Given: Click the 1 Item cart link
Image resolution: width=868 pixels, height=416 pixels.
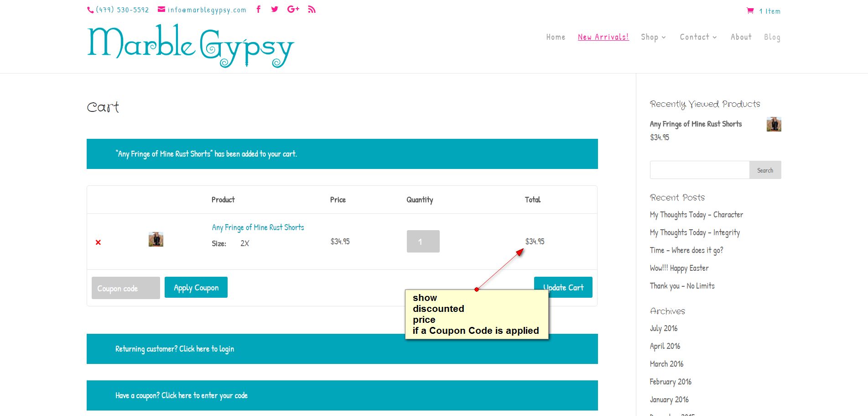Looking at the screenshot, I should click(x=770, y=11).
